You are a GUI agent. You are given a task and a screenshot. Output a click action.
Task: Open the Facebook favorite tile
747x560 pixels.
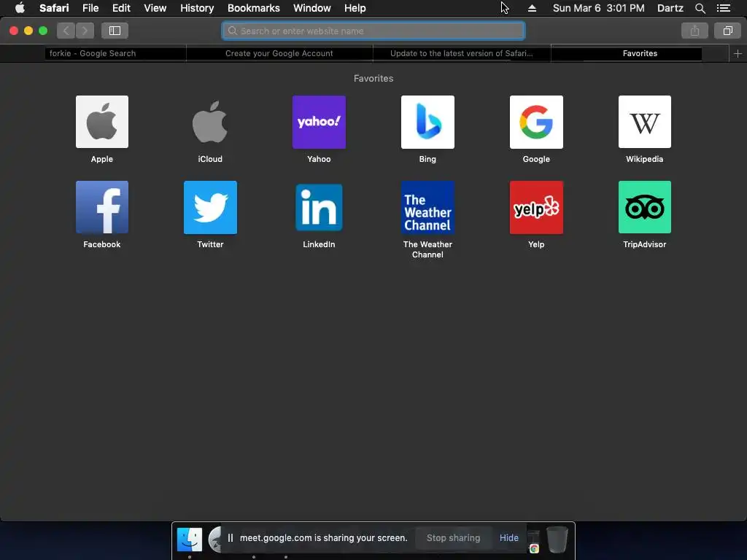pyautogui.click(x=102, y=207)
